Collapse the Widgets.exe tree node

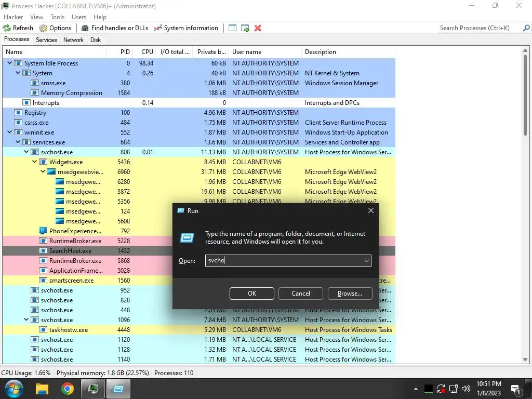pyautogui.click(x=35, y=162)
